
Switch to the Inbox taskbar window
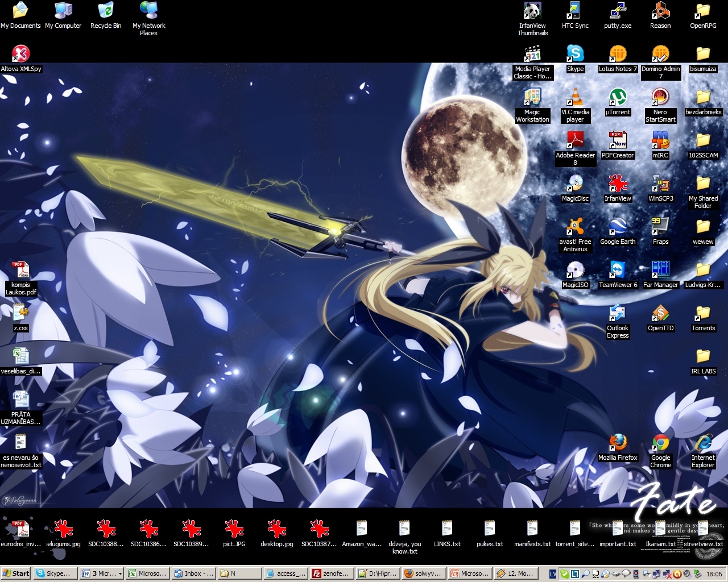click(x=193, y=573)
